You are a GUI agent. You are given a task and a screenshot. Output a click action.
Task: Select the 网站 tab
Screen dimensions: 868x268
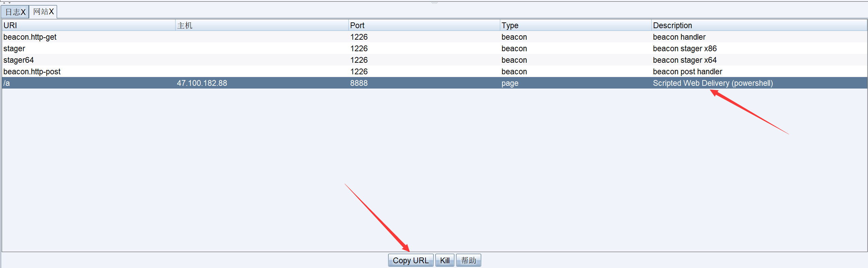click(x=43, y=12)
